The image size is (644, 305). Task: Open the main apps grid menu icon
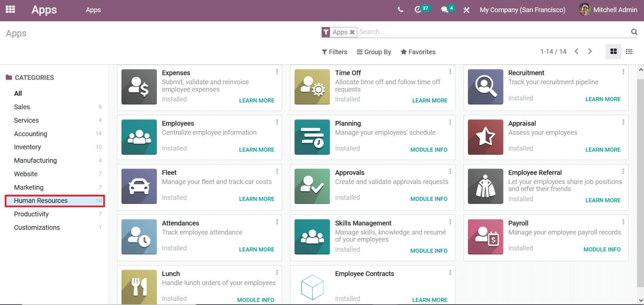click(10, 9)
